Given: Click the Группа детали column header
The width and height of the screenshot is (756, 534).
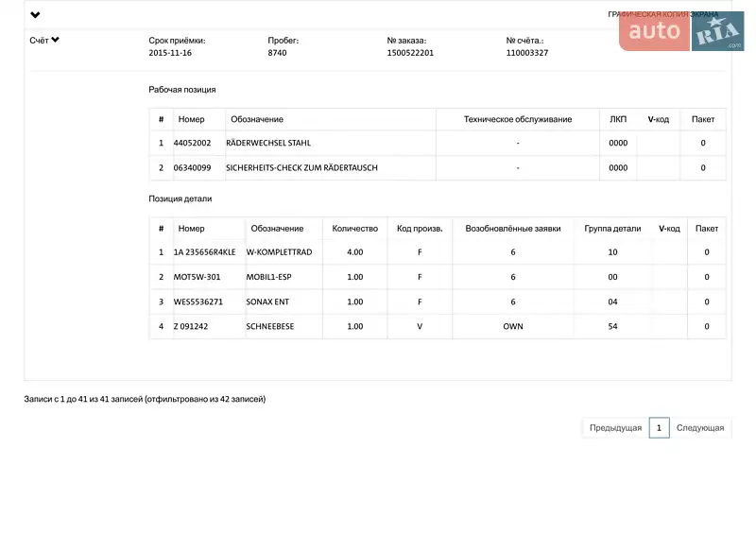Looking at the screenshot, I should coord(612,229).
